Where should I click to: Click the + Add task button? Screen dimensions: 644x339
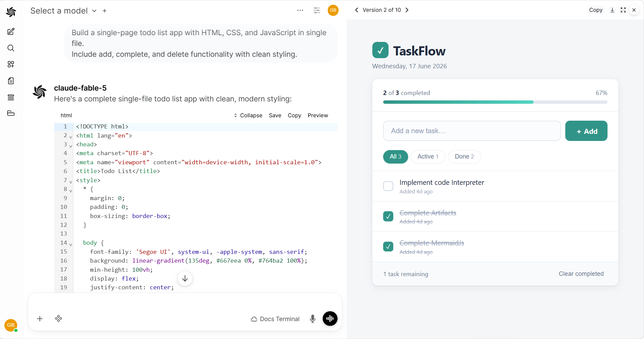pos(586,131)
